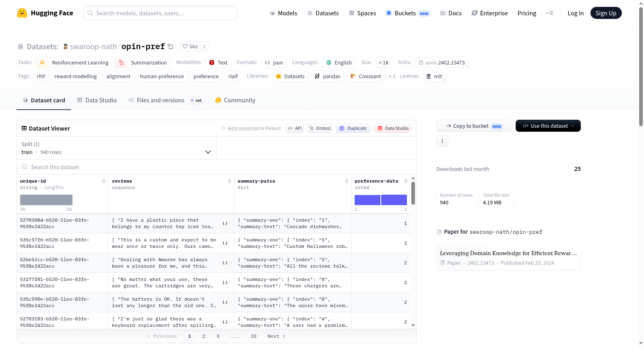
Task: Go to page 2 of the table
Action: 204,336
